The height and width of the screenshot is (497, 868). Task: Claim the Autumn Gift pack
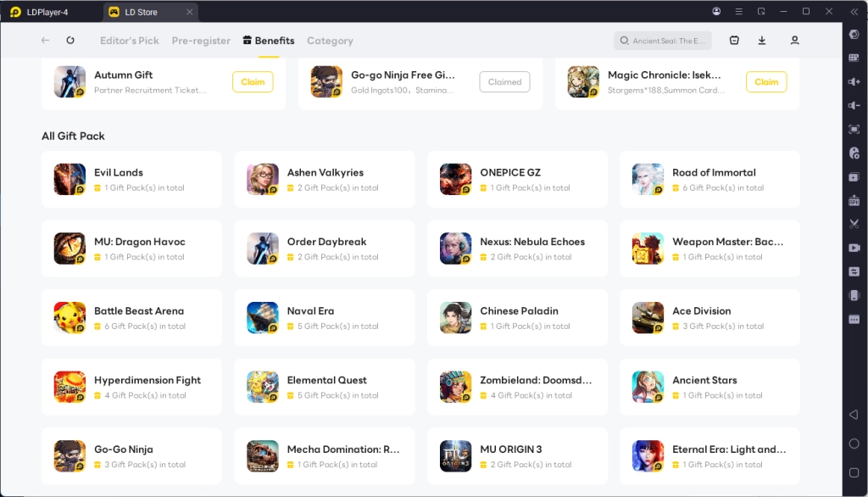[253, 82]
